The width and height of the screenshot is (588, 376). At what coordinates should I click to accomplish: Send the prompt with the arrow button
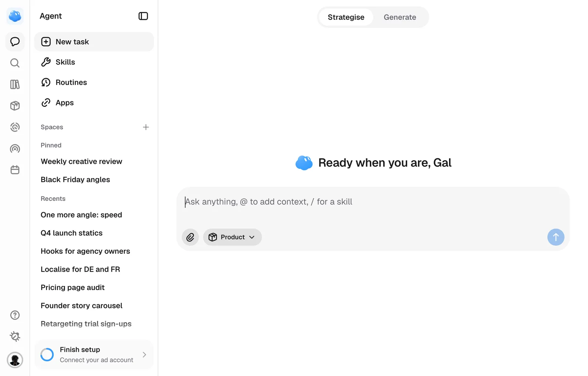[556, 237]
